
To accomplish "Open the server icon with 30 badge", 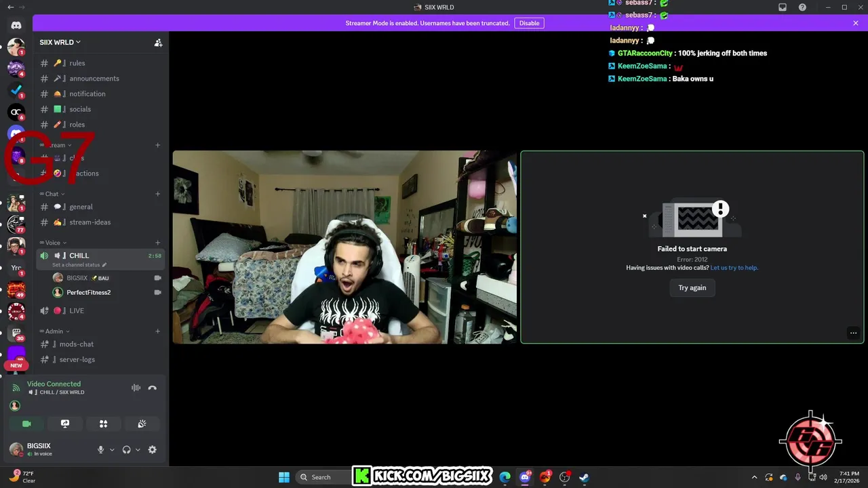I will coord(16,333).
